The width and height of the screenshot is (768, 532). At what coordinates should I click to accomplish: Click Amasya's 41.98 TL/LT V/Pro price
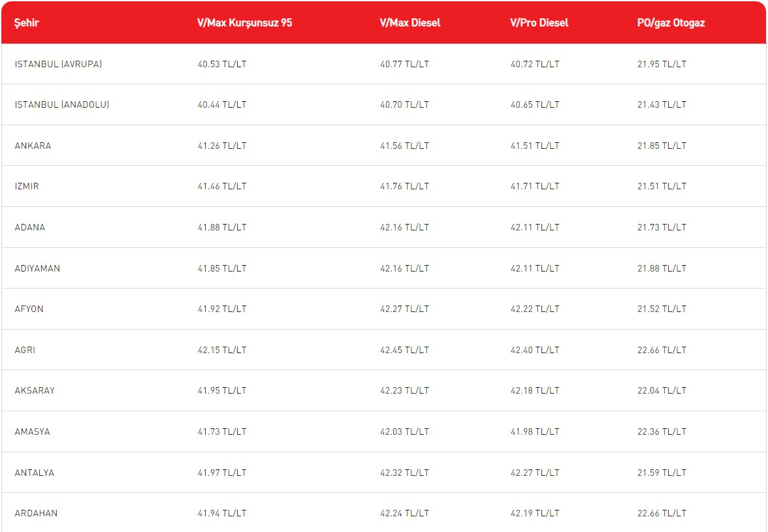[x=535, y=431]
